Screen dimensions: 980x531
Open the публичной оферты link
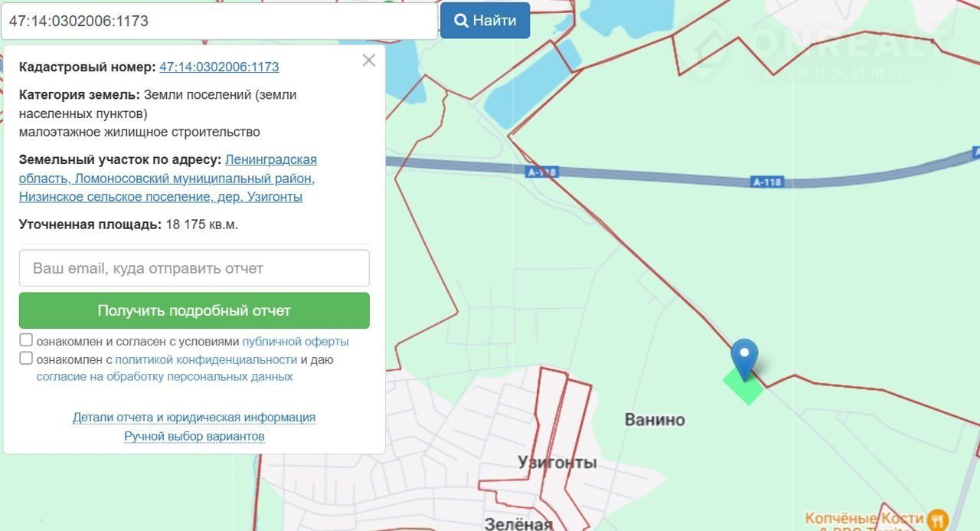pyautogui.click(x=296, y=342)
